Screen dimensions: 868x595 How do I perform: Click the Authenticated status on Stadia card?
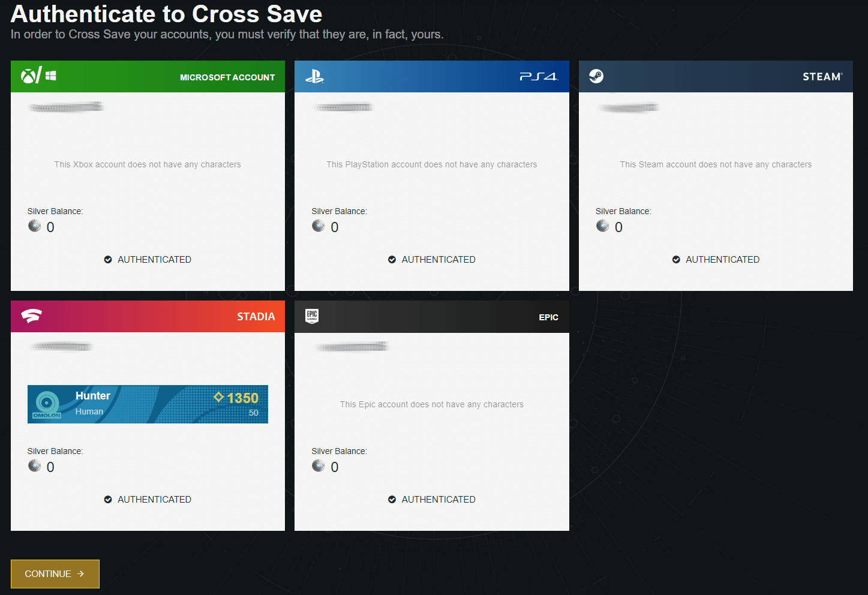point(147,499)
